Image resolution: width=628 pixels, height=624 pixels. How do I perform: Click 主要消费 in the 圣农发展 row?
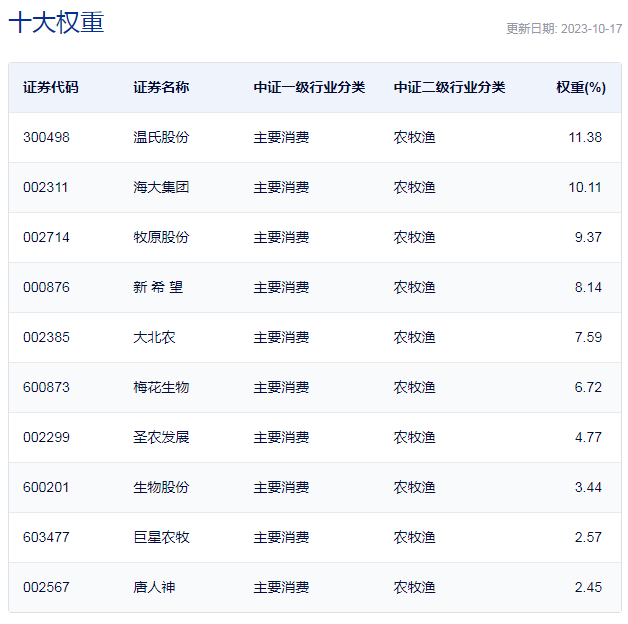281,437
